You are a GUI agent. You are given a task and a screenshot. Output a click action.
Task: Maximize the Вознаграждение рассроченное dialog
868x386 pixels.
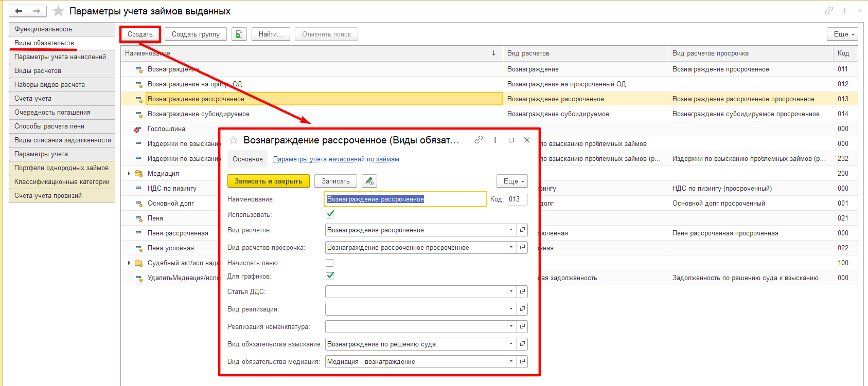(x=511, y=140)
